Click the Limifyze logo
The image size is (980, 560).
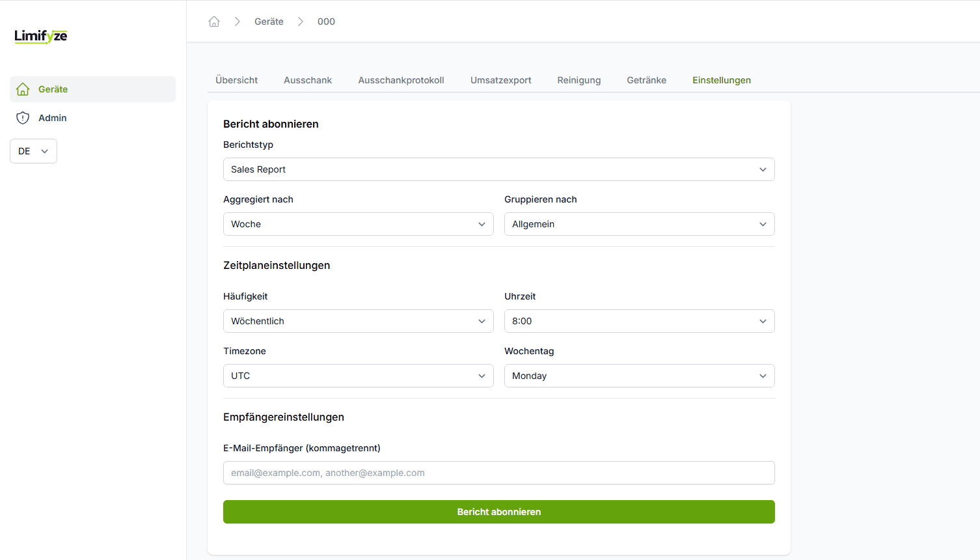pyautogui.click(x=41, y=36)
